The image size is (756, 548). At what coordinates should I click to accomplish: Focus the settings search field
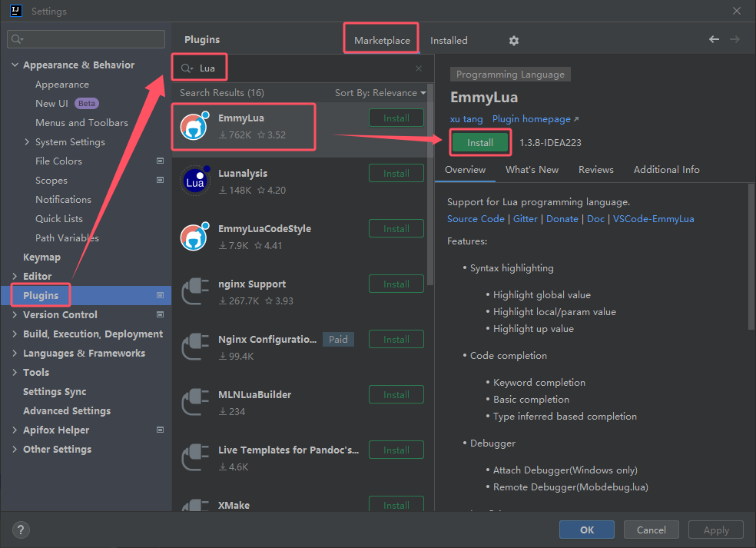pyautogui.click(x=86, y=39)
